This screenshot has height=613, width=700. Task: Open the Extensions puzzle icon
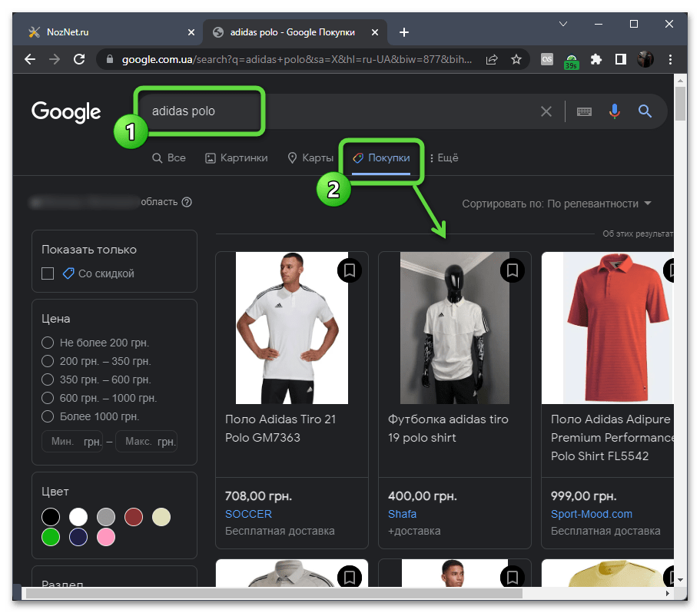(596, 59)
